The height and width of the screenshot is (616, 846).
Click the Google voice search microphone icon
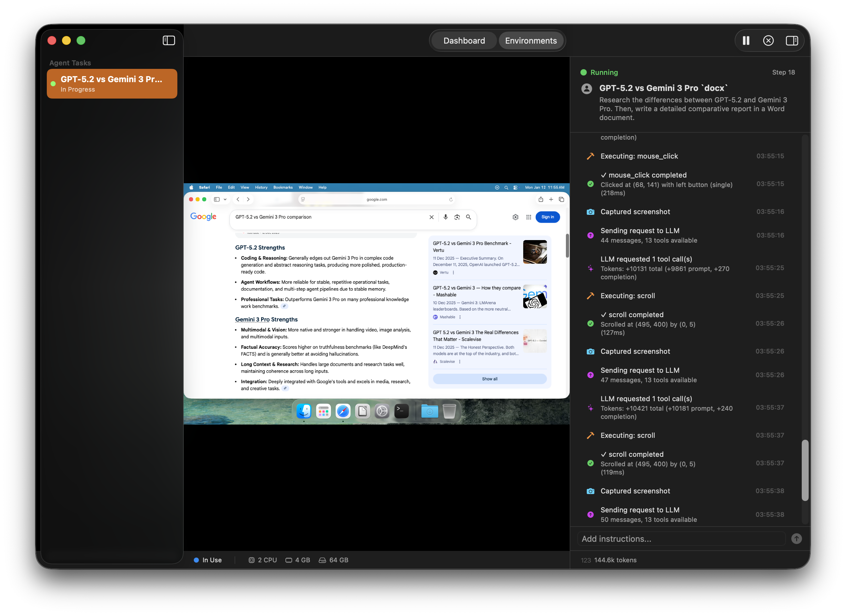coord(445,217)
